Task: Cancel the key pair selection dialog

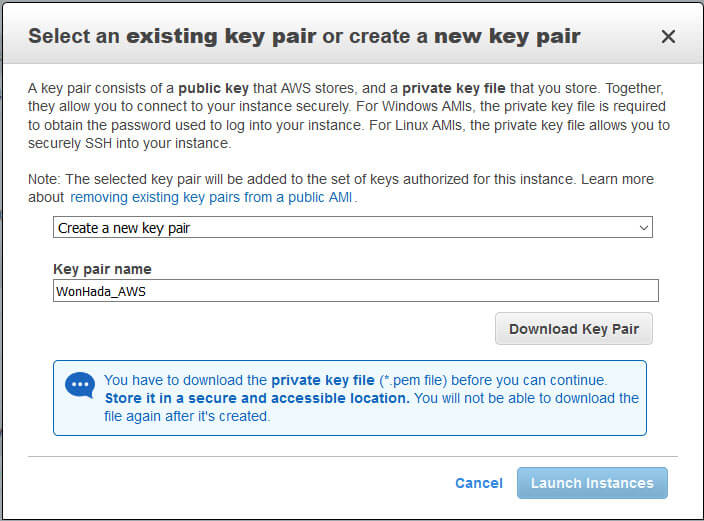Action: tap(479, 483)
